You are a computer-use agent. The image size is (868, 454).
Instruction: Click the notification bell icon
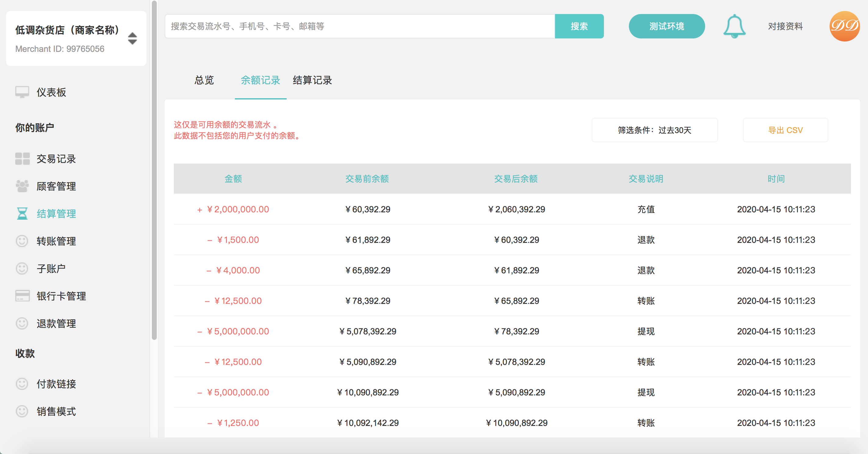(734, 26)
